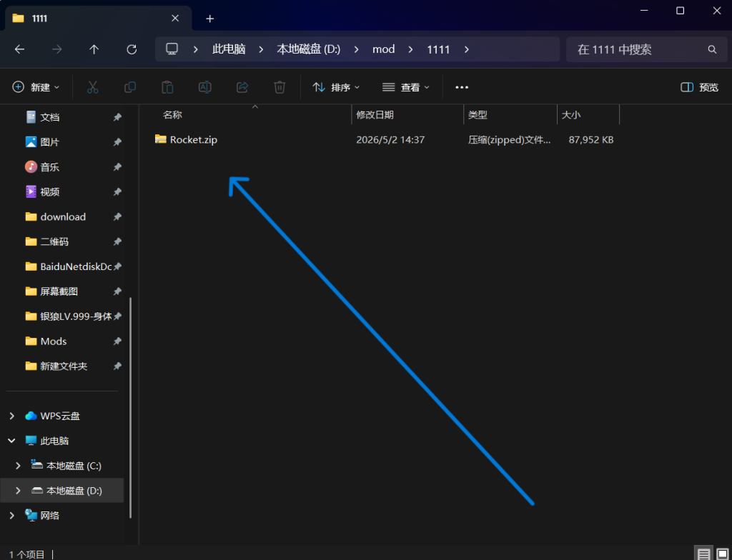Viewport: 732px width, 560px height.
Task: Switch to details view via status bar icon
Action: click(x=703, y=554)
